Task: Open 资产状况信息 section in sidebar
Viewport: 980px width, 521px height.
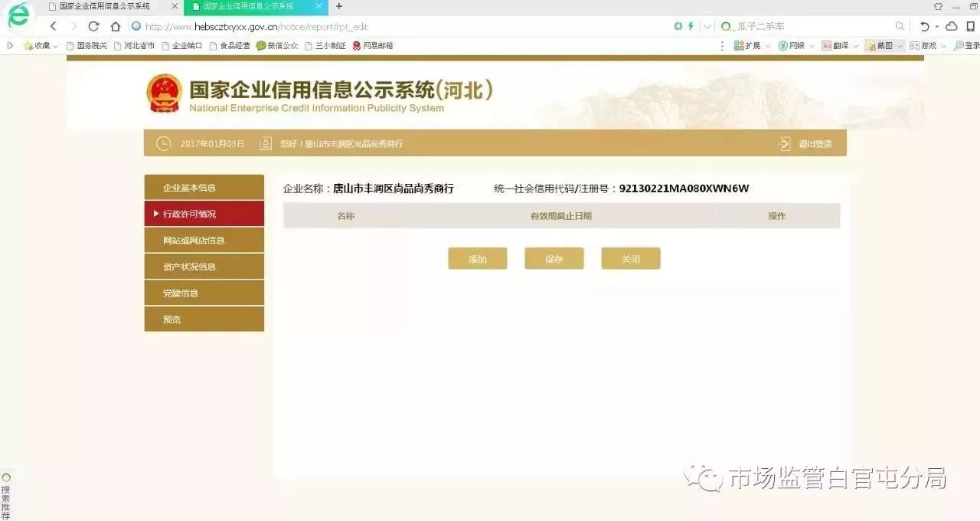Action: pos(204,267)
